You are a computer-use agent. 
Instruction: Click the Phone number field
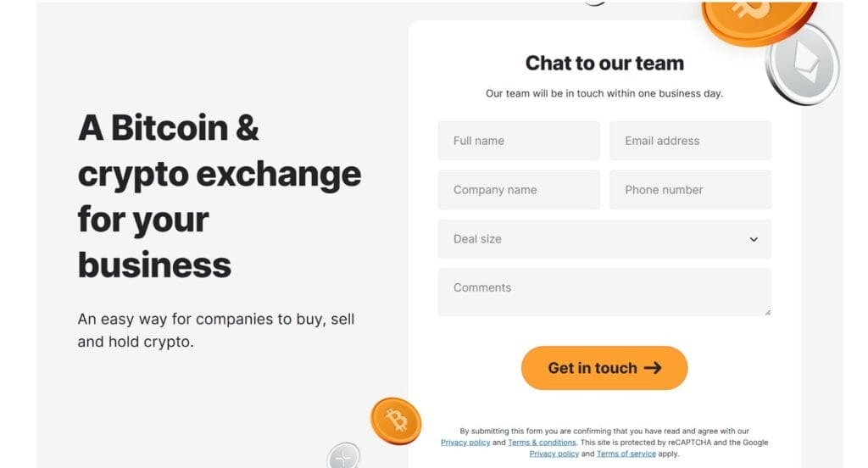point(690,190)
